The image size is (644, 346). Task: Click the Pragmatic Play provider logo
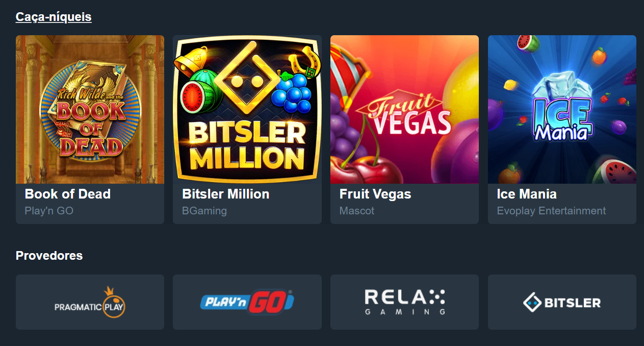pos(90,302)
